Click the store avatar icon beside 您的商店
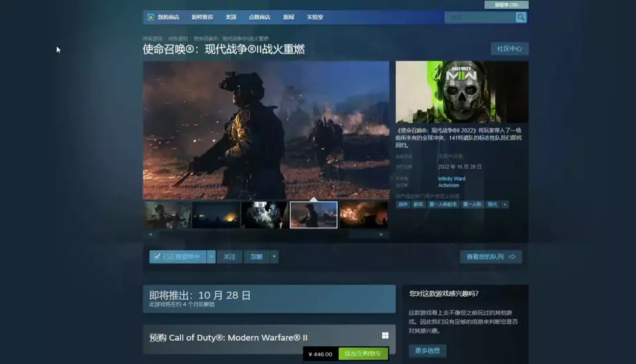Viewport: 636px width, 364px height. [x=150, y=17]
